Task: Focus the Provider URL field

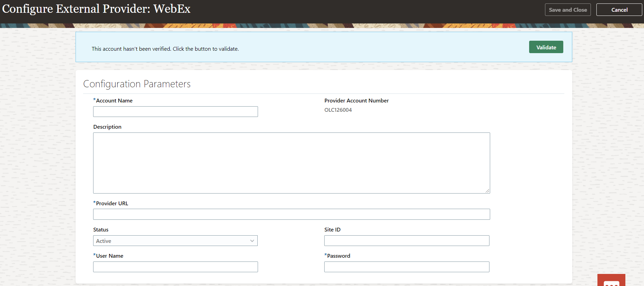Action: tap(291, 214)
